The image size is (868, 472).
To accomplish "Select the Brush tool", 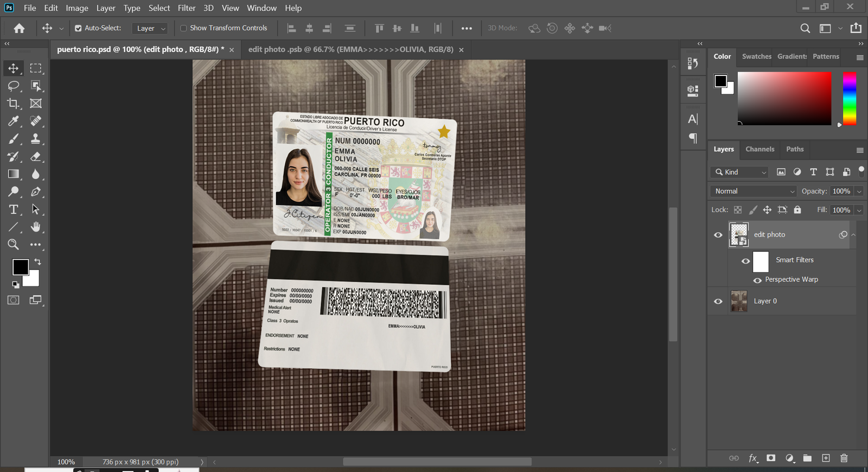I will tap(13, 139).
